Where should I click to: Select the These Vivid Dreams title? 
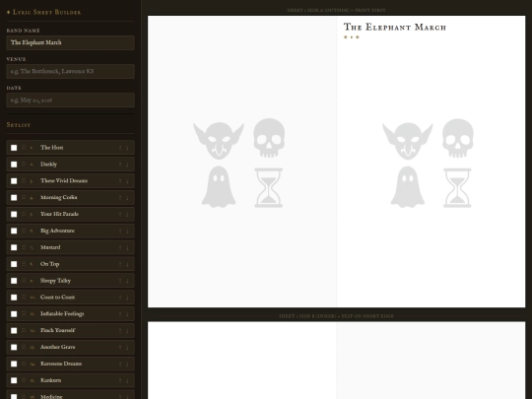[64, 181]
